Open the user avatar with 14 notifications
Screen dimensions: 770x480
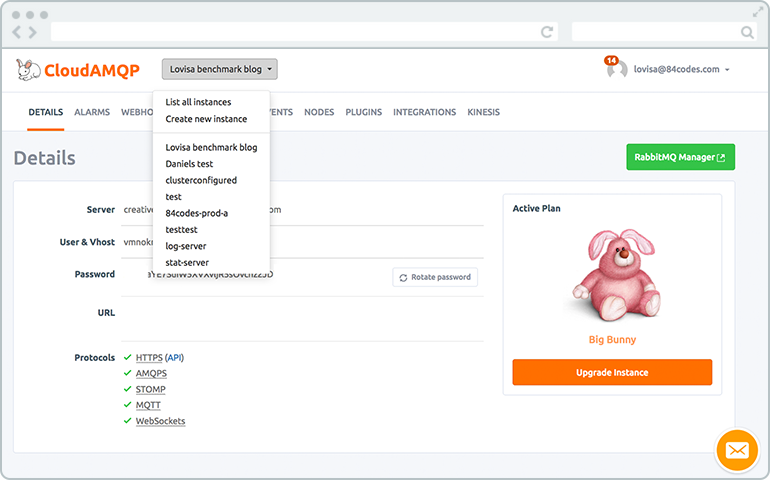click(x=616, y=68)
